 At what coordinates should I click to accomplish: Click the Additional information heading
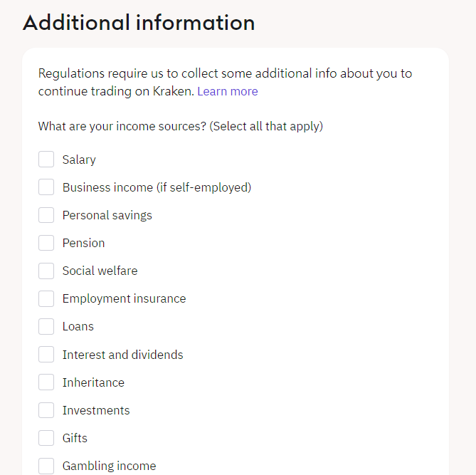coord(139,22)
